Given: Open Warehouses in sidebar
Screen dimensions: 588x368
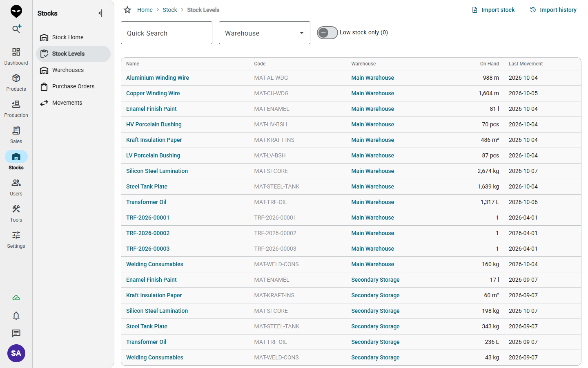Looking at the screenshot, I should tap(73, 70).
